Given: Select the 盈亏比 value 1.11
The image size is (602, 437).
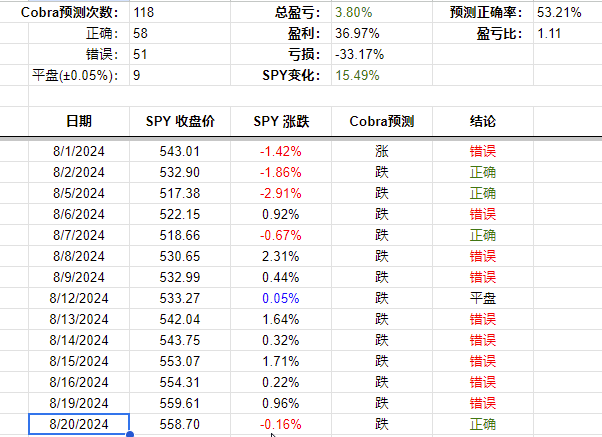Looking at the screenshot, I should click(568, 33).
